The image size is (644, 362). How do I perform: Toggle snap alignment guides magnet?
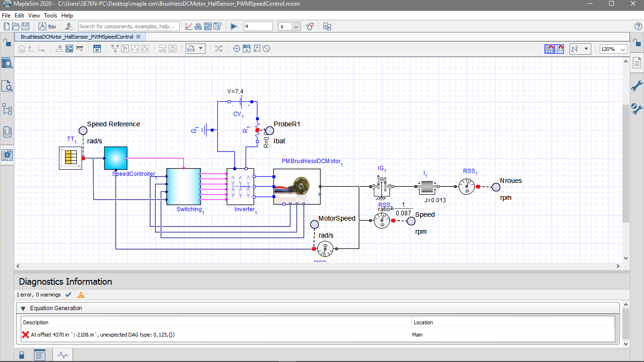560,49
